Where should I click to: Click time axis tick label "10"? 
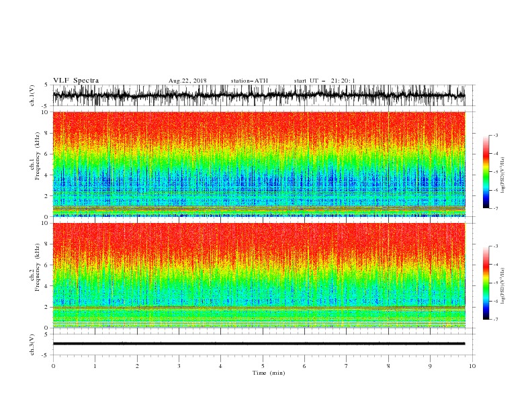[472, 366]
